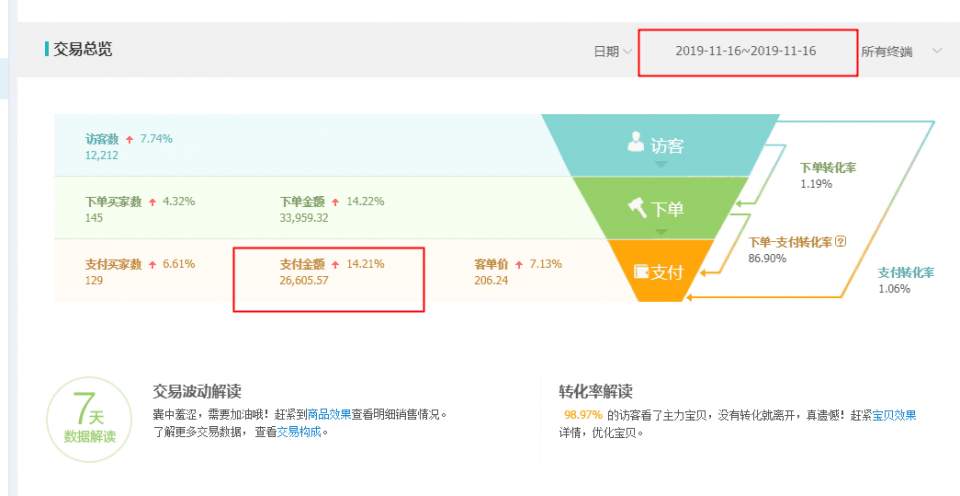Open the 日期 date type dropdown
Screen dimensions: 960x496
click(x=612, y=51)
